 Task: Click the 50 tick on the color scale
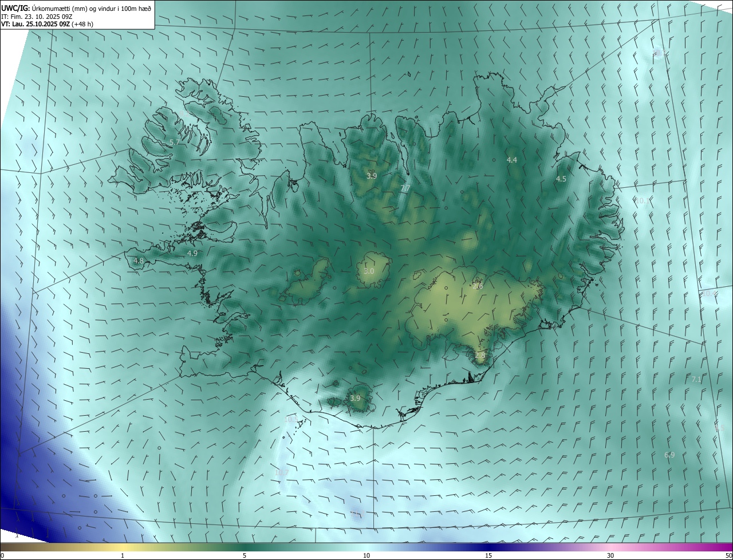tap(728, 555)
